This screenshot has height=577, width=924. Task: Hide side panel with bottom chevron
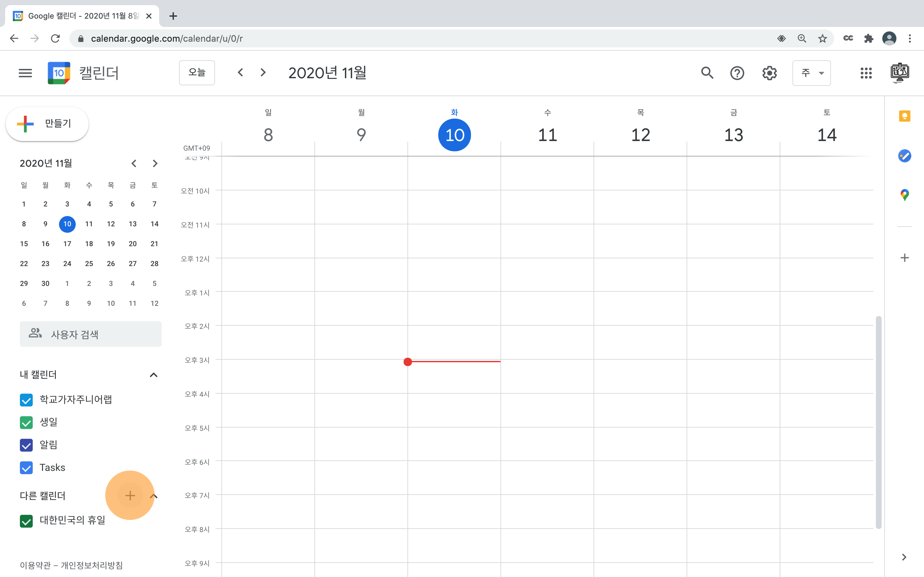(904, 557)
